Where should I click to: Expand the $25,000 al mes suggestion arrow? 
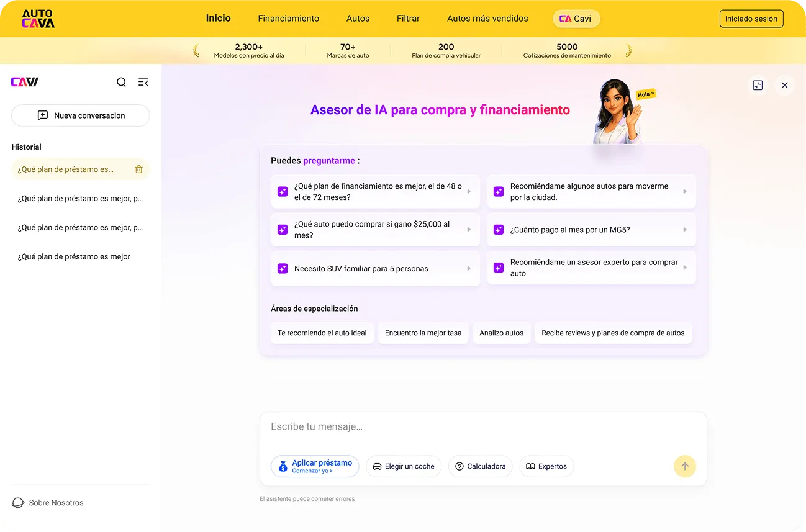coord(469,230)
